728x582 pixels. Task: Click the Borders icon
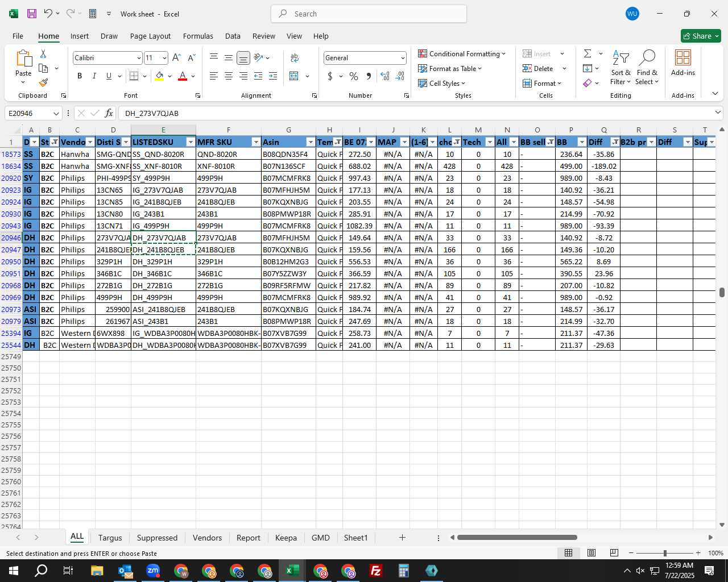point(134,76)
